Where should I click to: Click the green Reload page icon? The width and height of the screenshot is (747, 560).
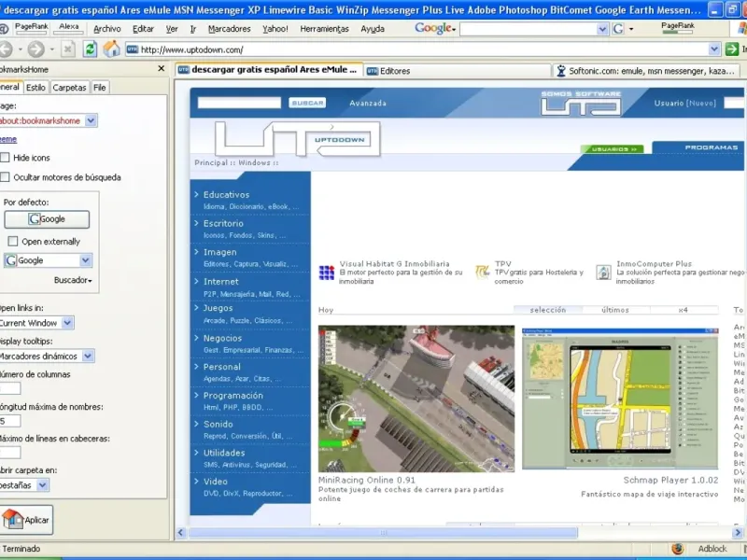pos(90,49)
